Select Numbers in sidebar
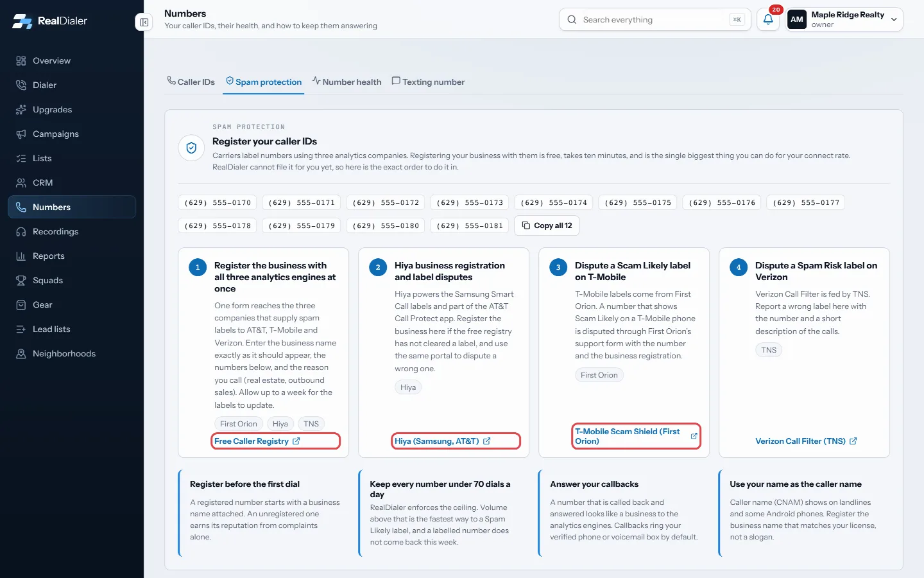Image resolution: width=924 pixels, height=578 pixels. pos(72,207)
